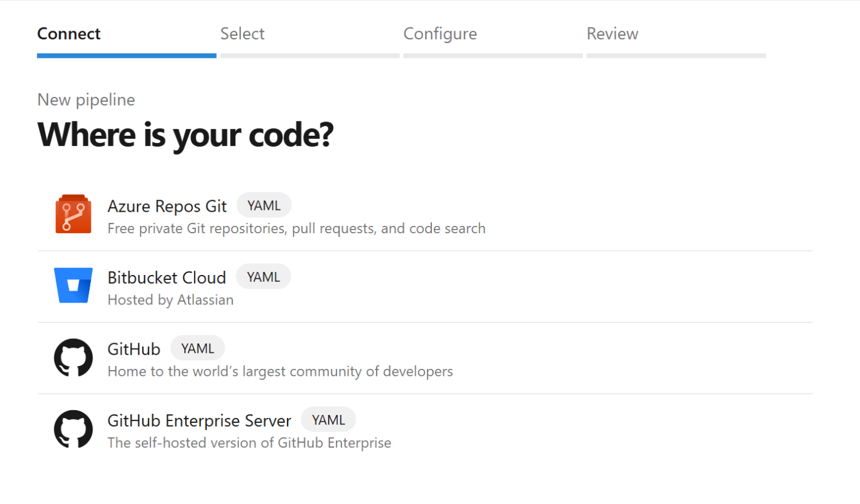Click the Azure Repos Git icon
860x504 pixels.
pos(73,214)
